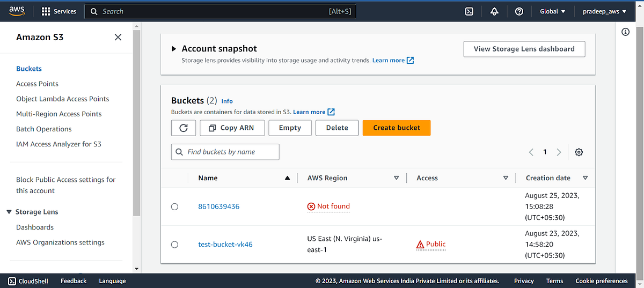Open the help question mark icon
Screen dimensions: 644x288
pos(519,11)
